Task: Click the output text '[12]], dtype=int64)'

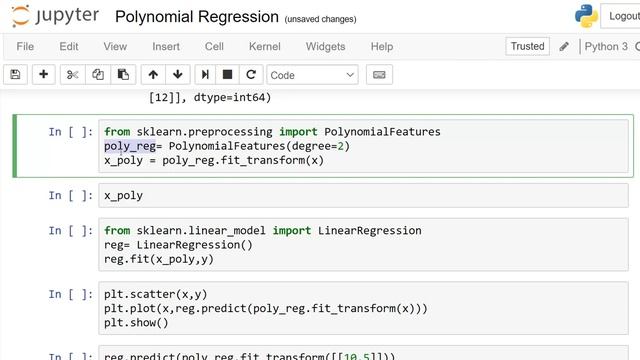Action: pyautogui.click(x=210, y=98)
